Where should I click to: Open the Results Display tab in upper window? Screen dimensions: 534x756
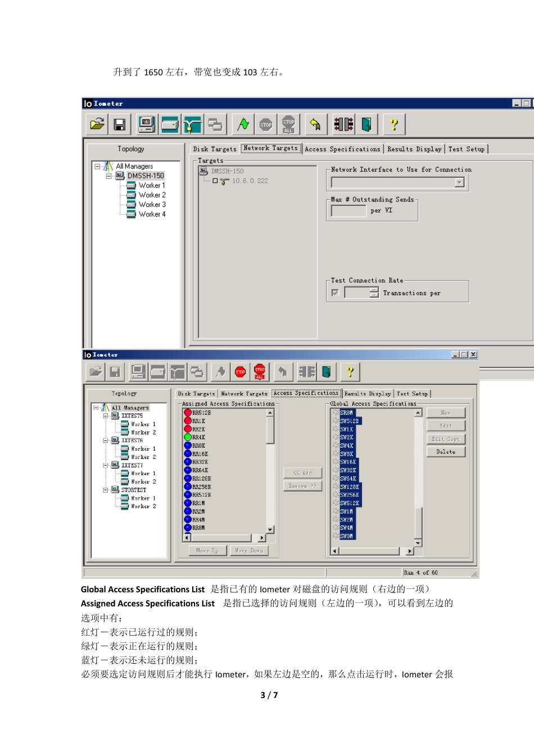coord(414,149)
